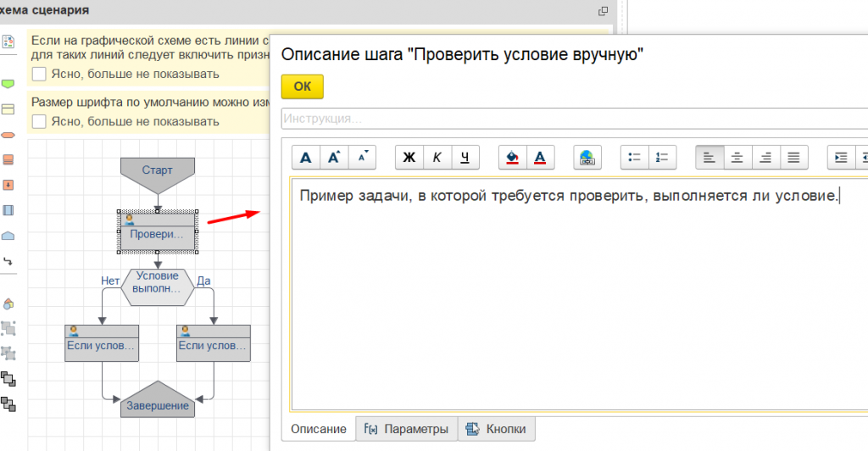Switch to the Кнопки tab
Screen dimensions: 868x451
click(497, 429)
